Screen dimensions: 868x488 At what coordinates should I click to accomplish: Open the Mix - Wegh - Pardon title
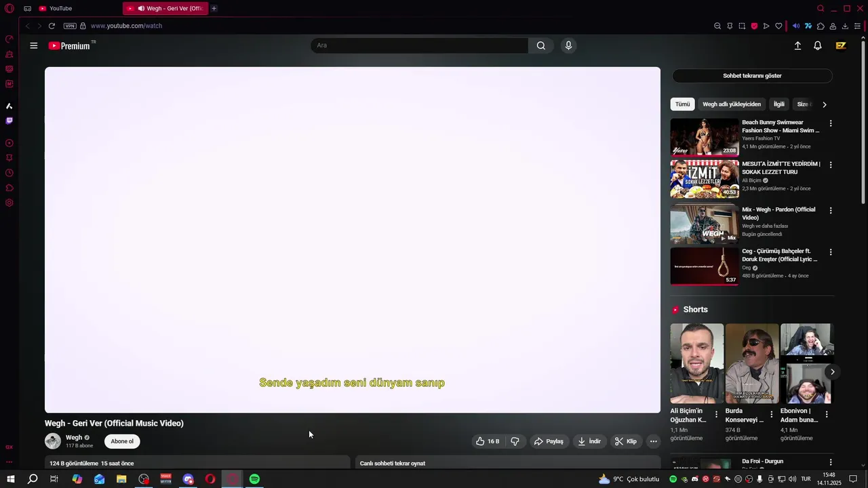tap(778, 213)
